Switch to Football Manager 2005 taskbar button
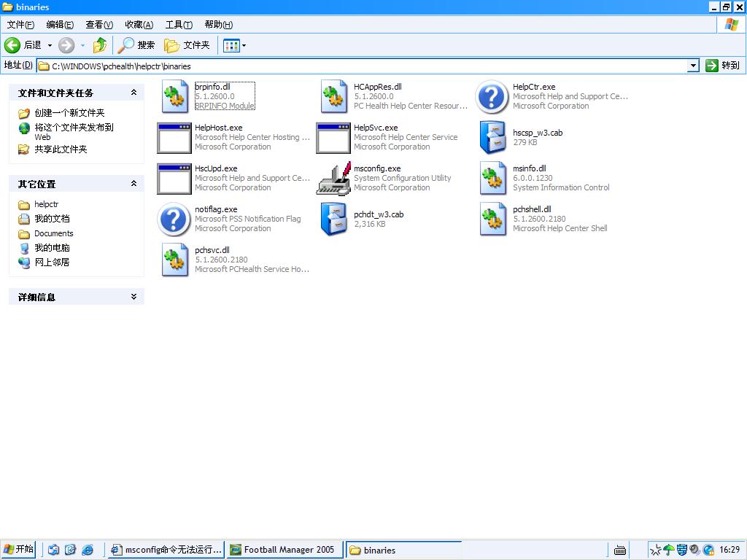 (x=284, y=550)
